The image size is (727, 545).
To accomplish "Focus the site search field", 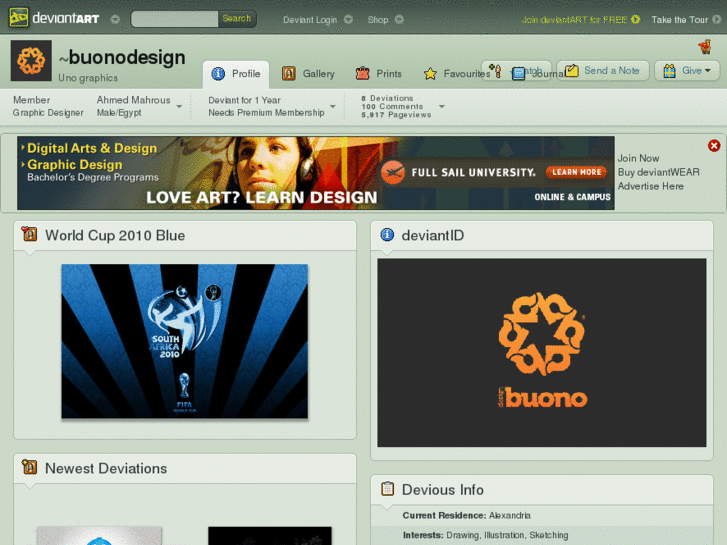I will pos(174,19).
